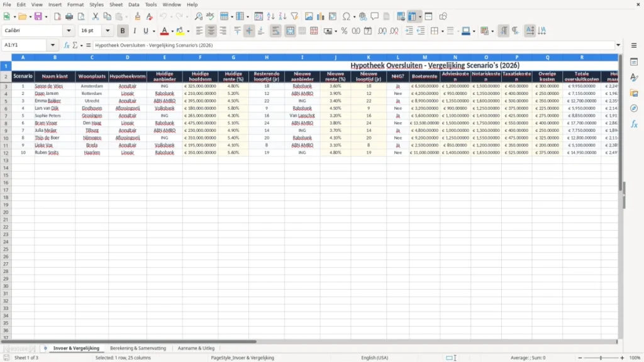Insert hyperlink globe icon
The width and height of the screenshot is (644, 362).
[363, 16]
